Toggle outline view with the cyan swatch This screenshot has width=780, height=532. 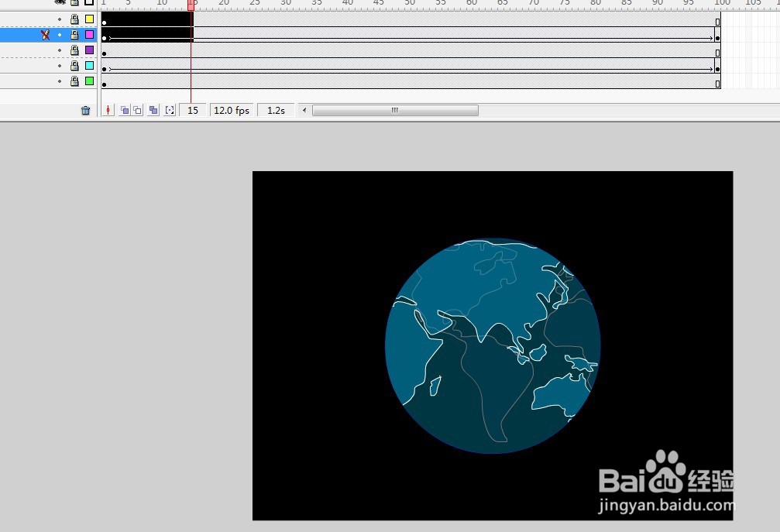[90, 65]
